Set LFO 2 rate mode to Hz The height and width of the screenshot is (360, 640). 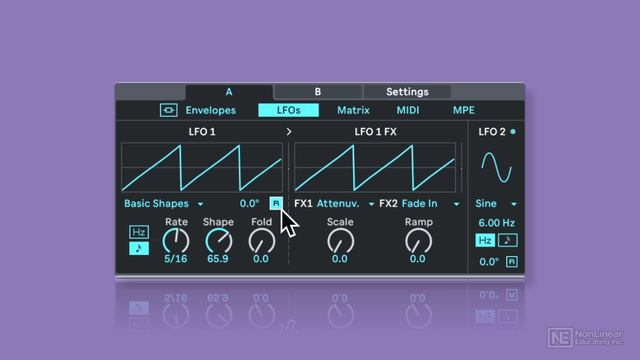(x=485, y=240)
